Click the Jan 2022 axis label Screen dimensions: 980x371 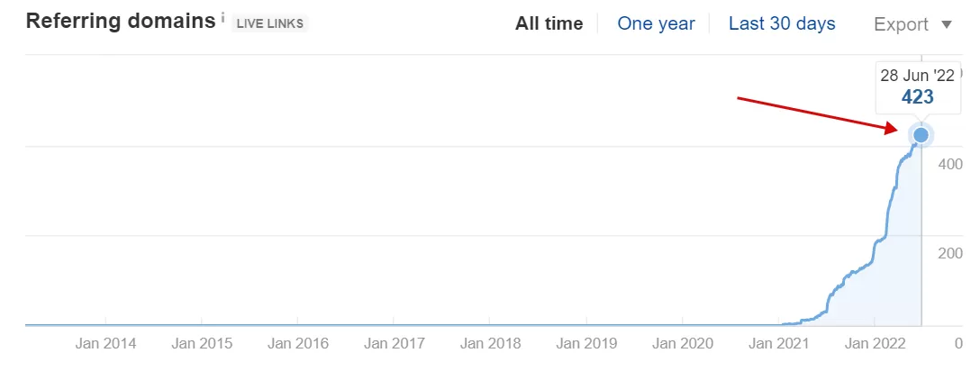coord(875,343)
